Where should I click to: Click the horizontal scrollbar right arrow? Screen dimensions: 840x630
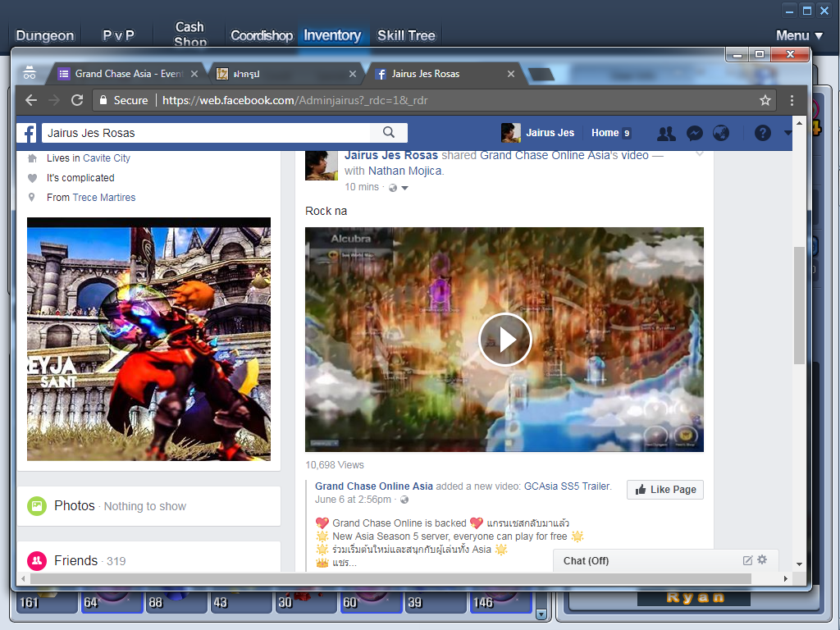tap(785, 578)
